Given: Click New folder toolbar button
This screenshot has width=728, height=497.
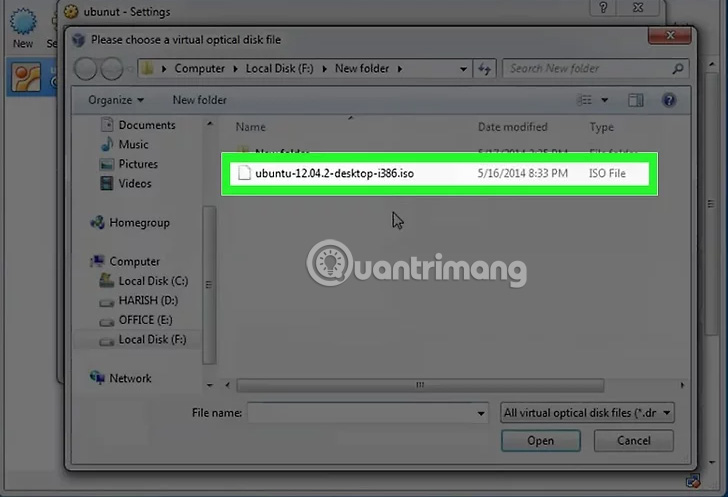Looking at the screenshot, I should (x=200, y=100).
